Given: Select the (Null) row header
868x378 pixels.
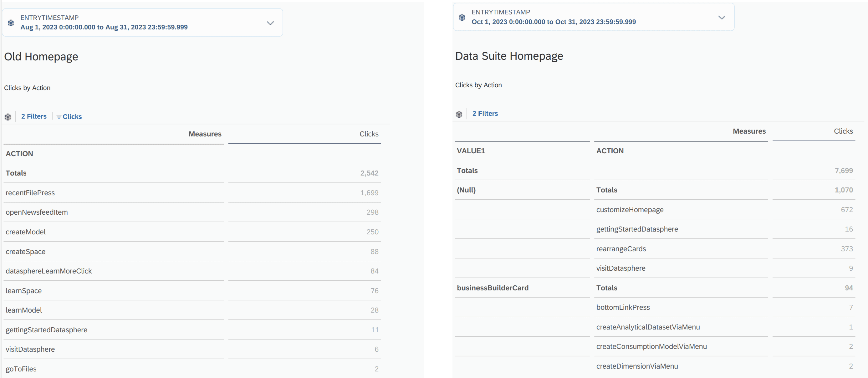Looking at the screenshot, I should 466,190.
